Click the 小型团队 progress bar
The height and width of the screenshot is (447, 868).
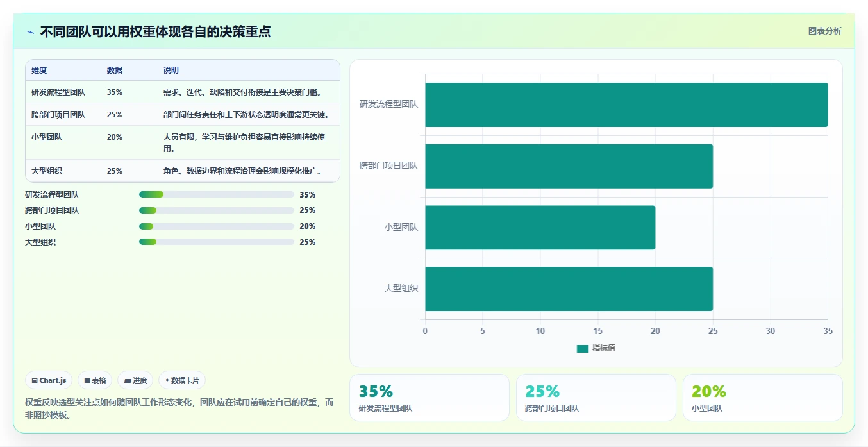tap(216, 226)
